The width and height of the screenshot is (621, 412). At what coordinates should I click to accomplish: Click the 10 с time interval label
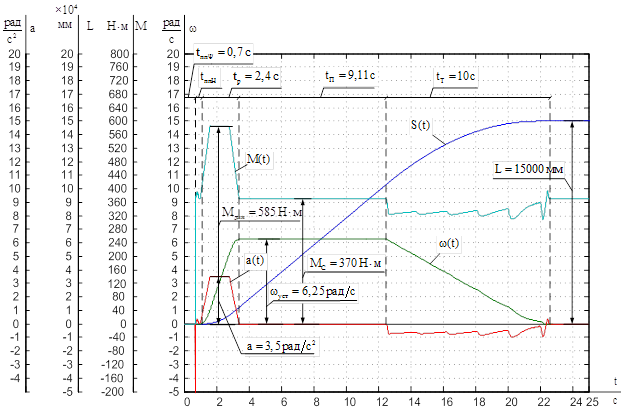[453, 75]
